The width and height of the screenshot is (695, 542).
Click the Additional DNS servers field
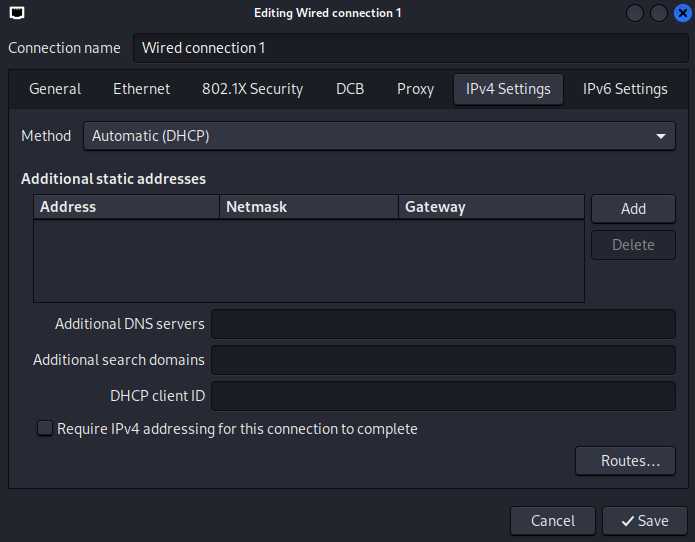[443, 324]
